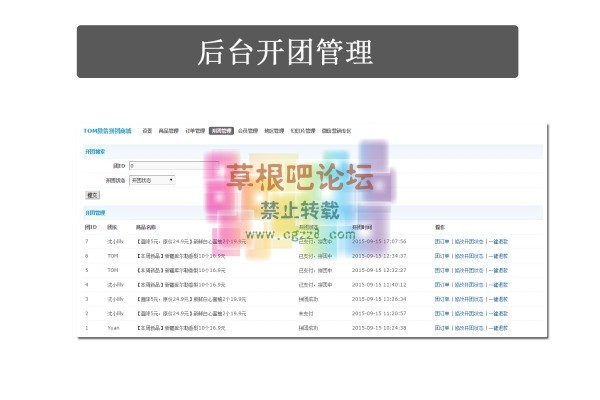Click the group leader name Yuan
Viewport: 600px width, 400px height.
pyautogui.click(x=113, y=328)
